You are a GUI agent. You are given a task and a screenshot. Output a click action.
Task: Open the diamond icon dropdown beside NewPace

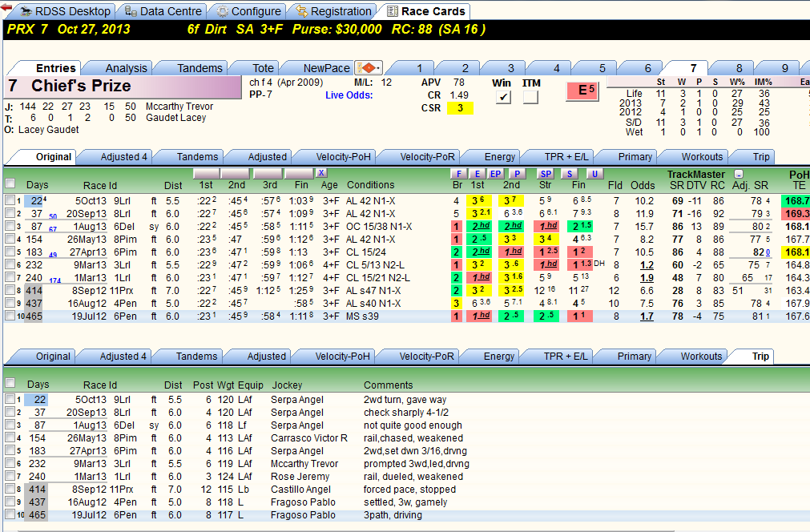coord(369,67)
